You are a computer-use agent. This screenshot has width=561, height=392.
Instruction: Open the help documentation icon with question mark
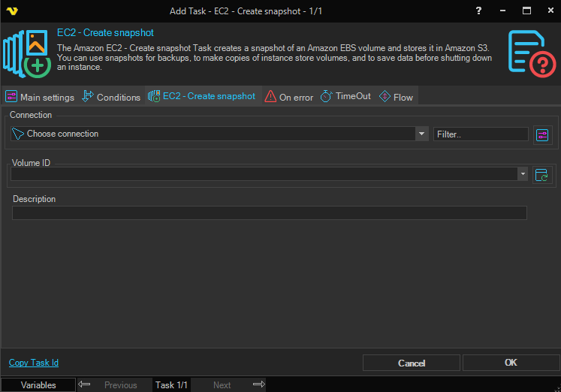(532, 53)
